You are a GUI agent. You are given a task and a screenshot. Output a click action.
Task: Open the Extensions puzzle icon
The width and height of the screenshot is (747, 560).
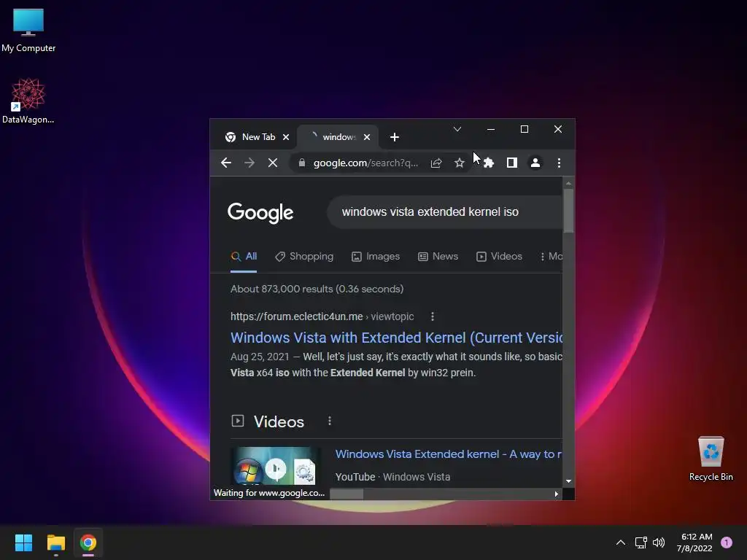(x=488, y=163)
